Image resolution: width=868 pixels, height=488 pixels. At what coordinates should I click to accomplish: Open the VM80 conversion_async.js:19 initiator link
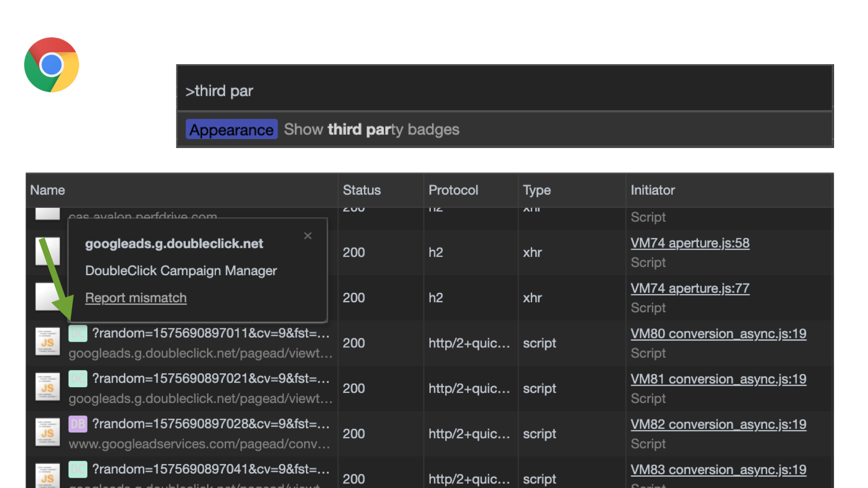(718, 334)
